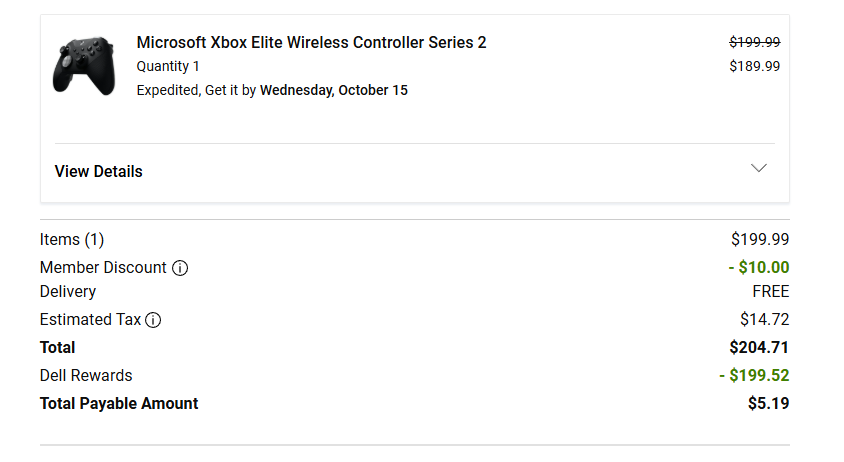Click the green -$10.00 discount amount

(x=758, y=267)
